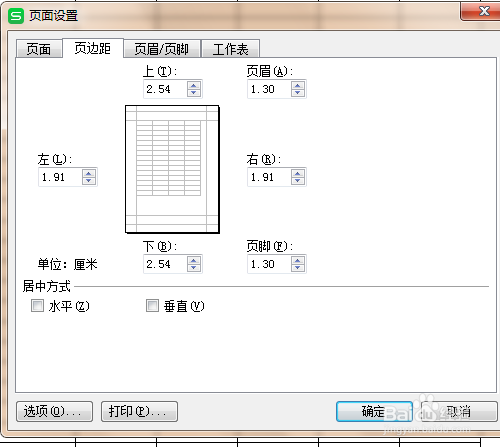Decrease the 页眉(A) header margin value
Screen dimensions: 500x447
click(298, 93)
